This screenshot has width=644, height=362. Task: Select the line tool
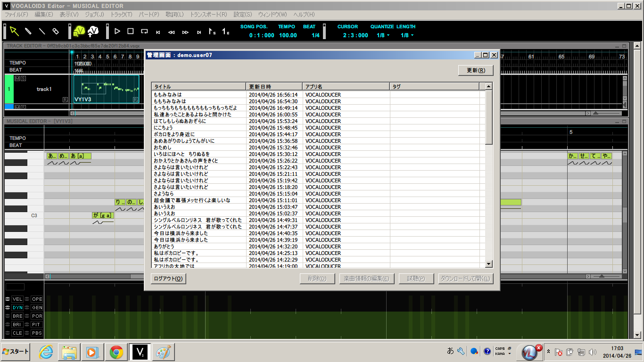(x=42, y=31)
